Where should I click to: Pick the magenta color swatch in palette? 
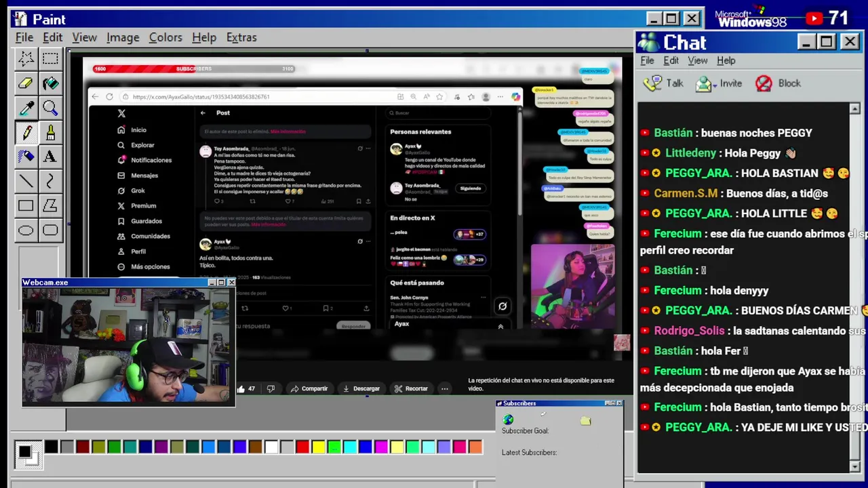click(x=381, y=447)
